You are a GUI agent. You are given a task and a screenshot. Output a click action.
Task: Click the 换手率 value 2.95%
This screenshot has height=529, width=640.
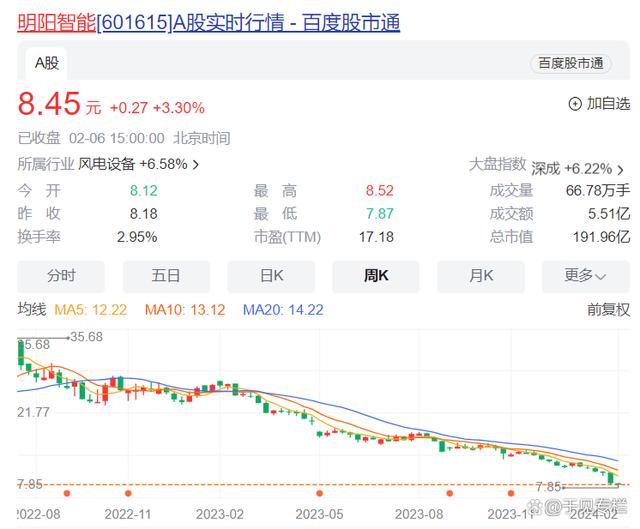click(x=137, y=237)
